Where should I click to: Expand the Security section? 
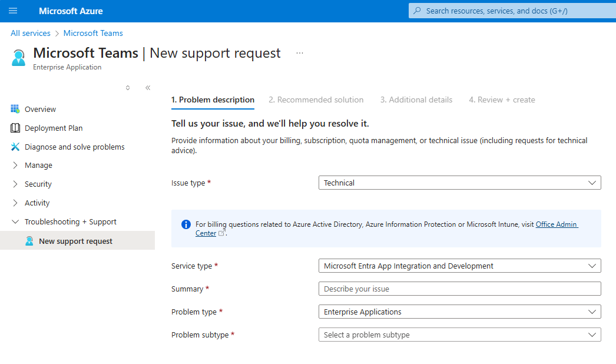(x=15, y=184)
